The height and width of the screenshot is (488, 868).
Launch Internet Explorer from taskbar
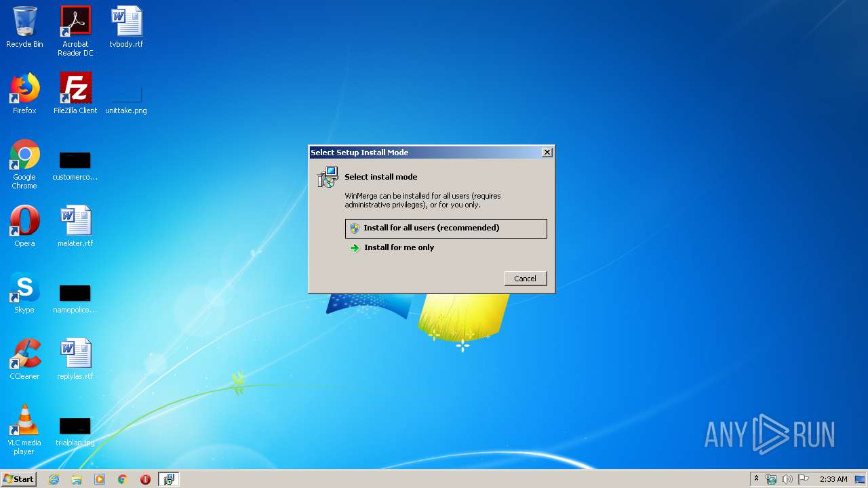(54, 479)
